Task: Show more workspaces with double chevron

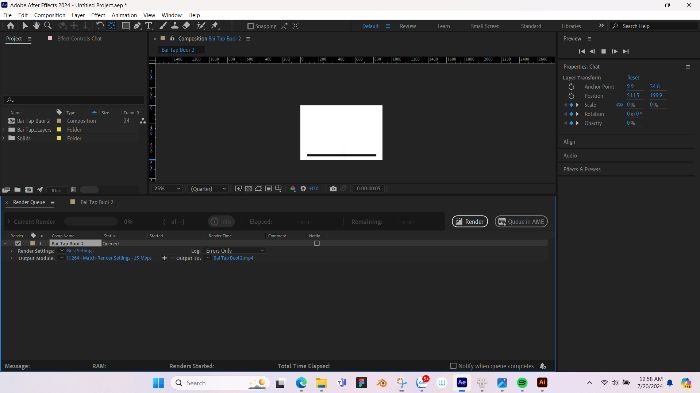Action: [x=601, y=26]
